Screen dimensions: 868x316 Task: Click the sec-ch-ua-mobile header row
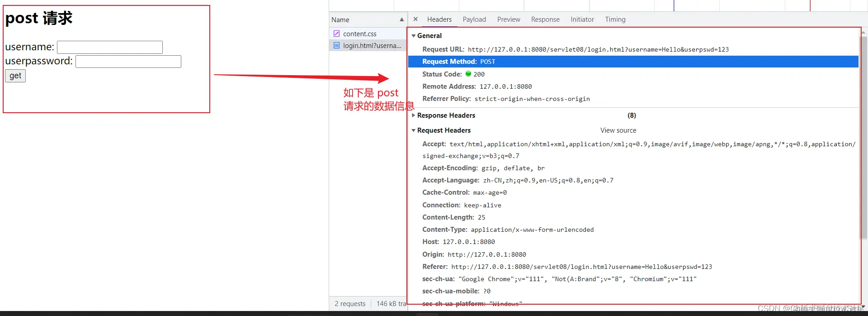pyautogui.click(x=633, y=291)
